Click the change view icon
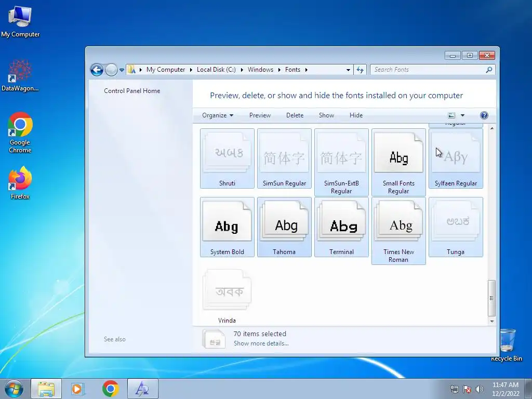532x399 pixels. [451, 115]
